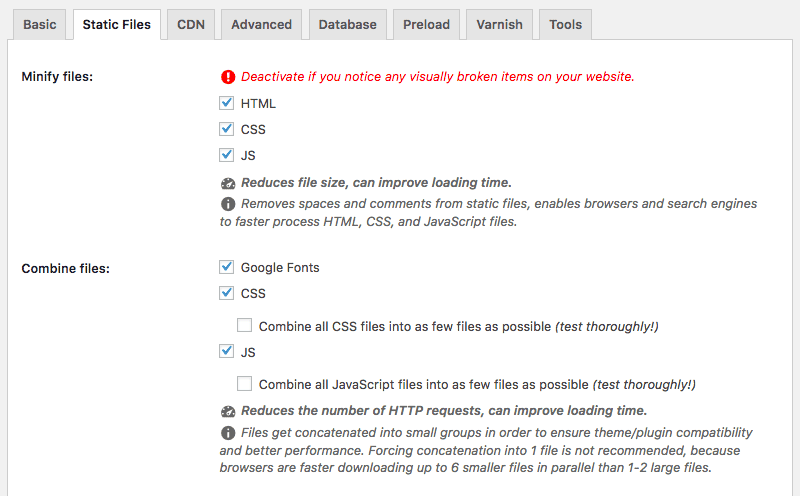The height and width of the screenshot is (496, 800).
Task: Disable JS minification checkbox
Action: (x=227, y=155)
